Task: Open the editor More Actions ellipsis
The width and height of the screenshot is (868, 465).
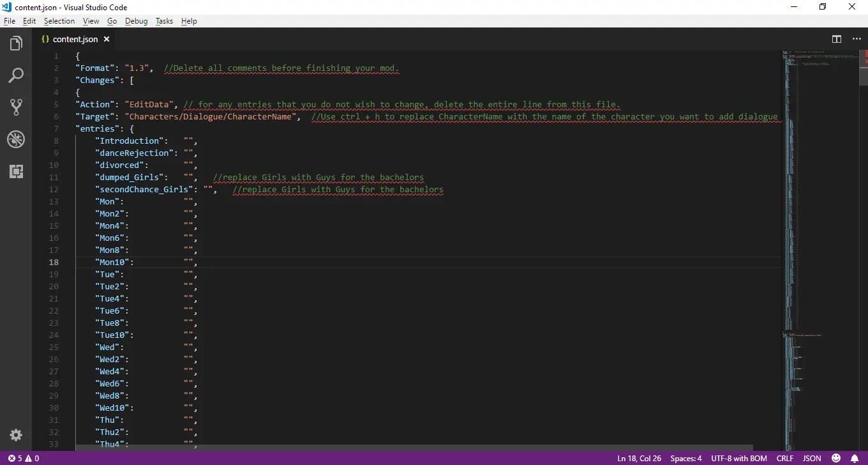Action: (x=857, y=39)
